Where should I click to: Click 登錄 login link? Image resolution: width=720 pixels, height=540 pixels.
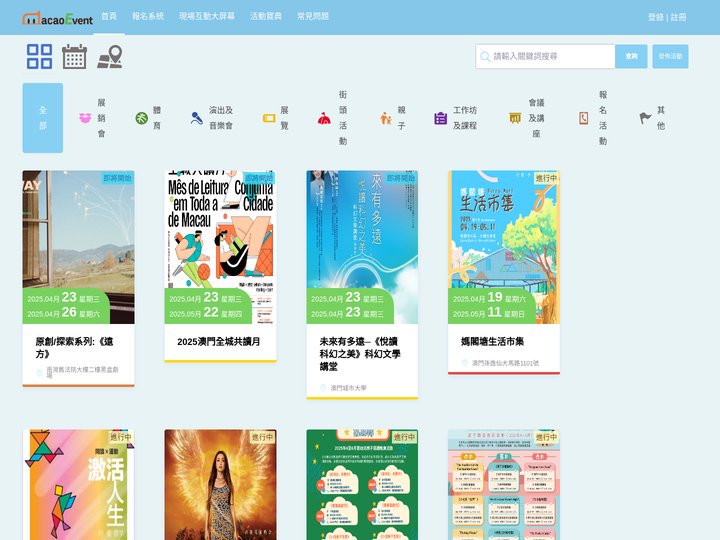656,17
